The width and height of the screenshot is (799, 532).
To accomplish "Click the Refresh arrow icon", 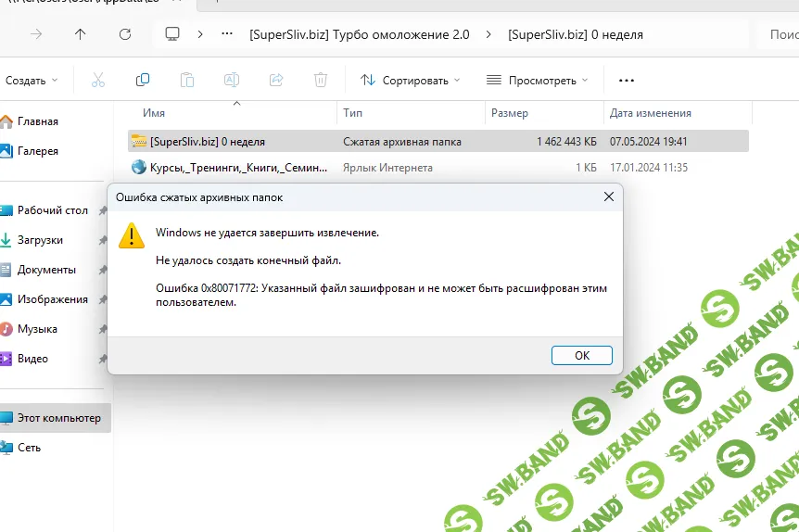I will coord(125,34).
